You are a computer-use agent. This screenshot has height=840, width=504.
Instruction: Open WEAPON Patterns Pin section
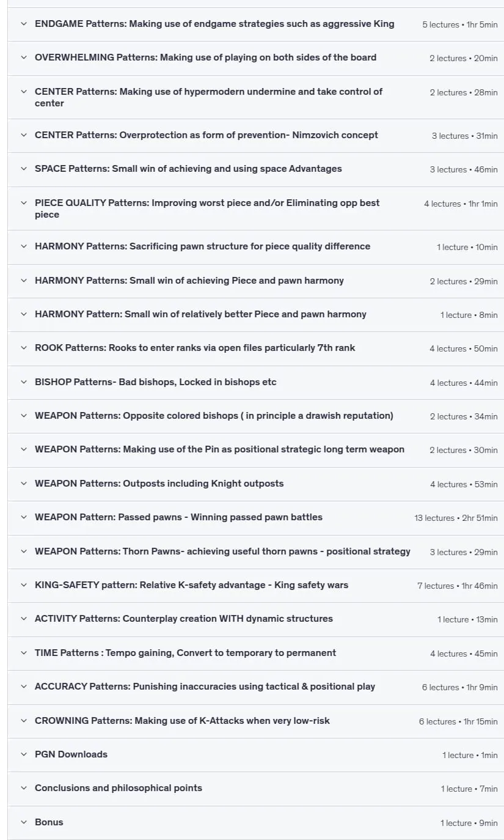coord(256,450)
